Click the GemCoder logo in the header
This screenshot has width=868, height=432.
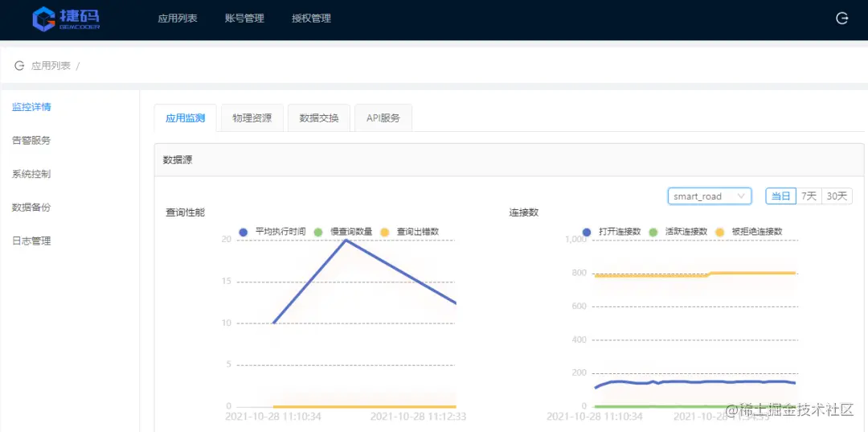pyautogui.click(x=66, y=19)
